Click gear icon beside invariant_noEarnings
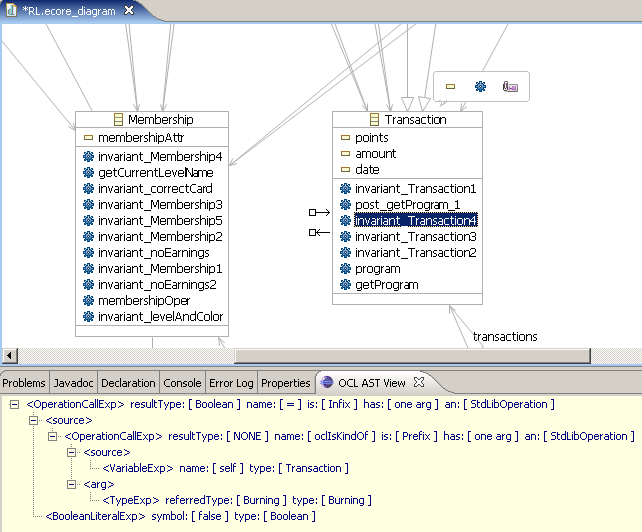This screenshot has height=532, width=642. pyautogui.click(x=88, y=252)
